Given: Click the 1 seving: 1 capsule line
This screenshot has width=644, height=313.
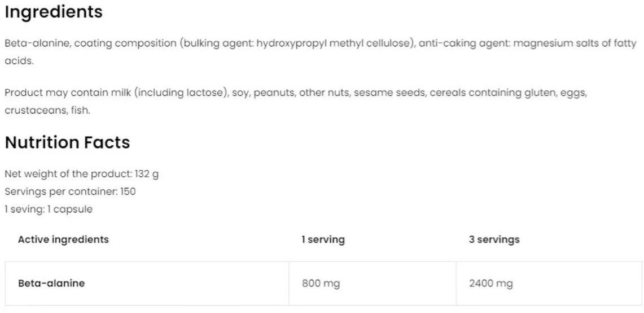Looking at the screenshot, I should click(49, 210).
